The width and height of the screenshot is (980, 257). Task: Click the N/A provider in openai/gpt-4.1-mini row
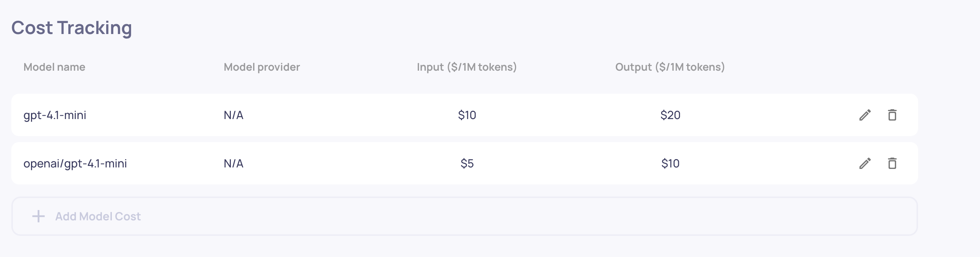pos(233,163)
